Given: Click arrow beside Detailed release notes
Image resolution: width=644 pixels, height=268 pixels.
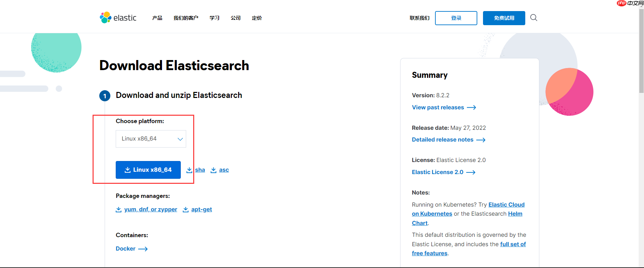Looking at the screenshot, I should pyautogui.click(x=481, y=140).
